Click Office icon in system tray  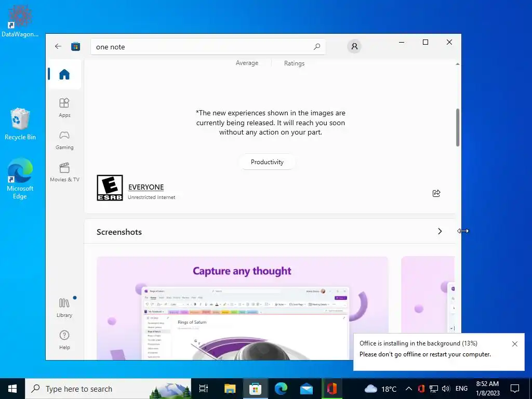coord(421,389)
